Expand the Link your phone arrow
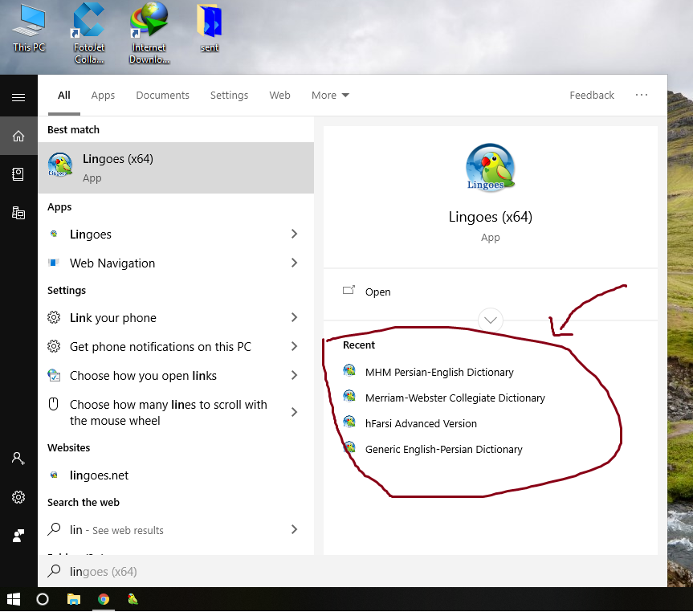This screenshot has height=616, width=693. [295, 317]
